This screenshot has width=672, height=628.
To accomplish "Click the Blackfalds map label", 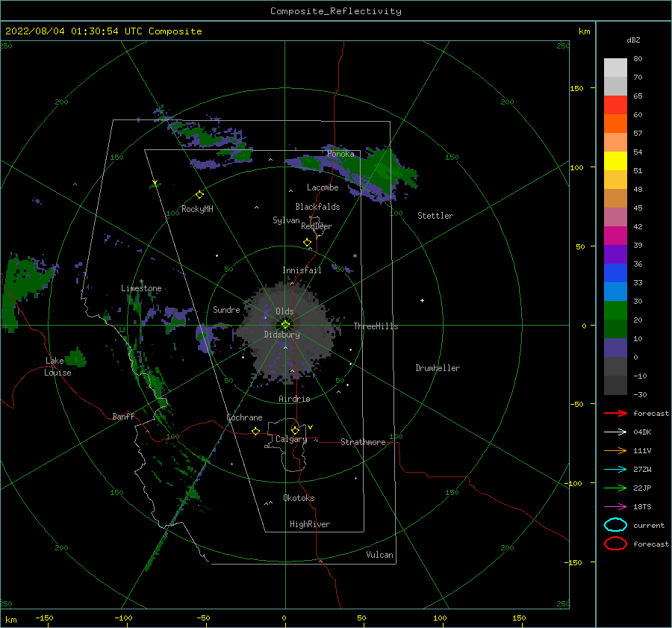I will (x=317, y=207).
